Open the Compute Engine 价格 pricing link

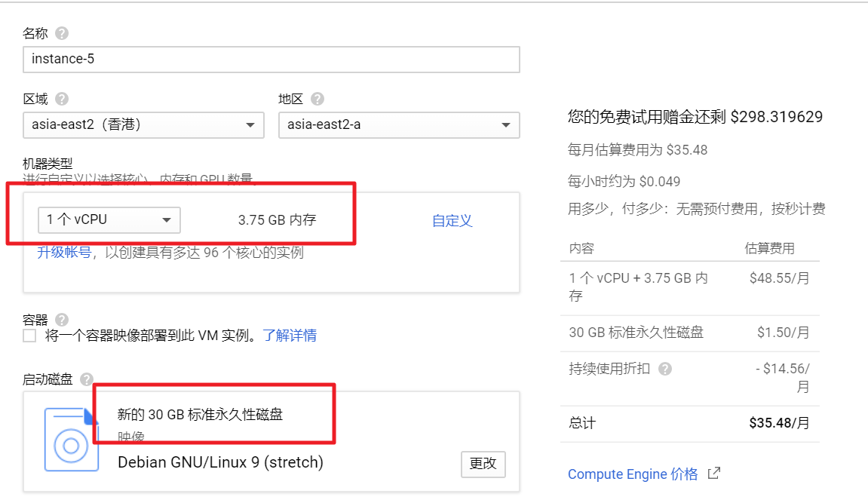pos(633,474)
